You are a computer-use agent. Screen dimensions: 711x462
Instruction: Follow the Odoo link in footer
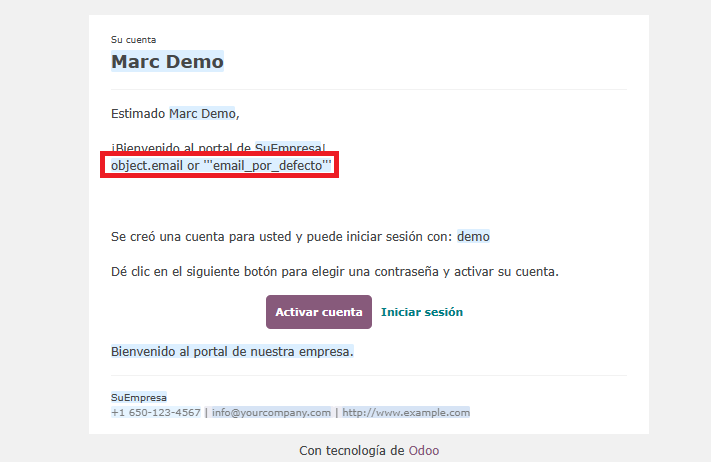point(424,450)
